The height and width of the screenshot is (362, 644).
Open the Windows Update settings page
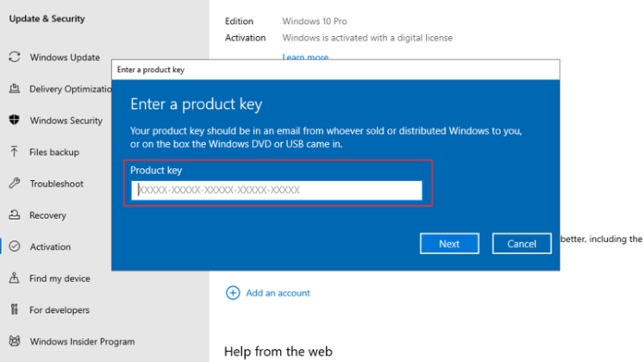(65, 57)
